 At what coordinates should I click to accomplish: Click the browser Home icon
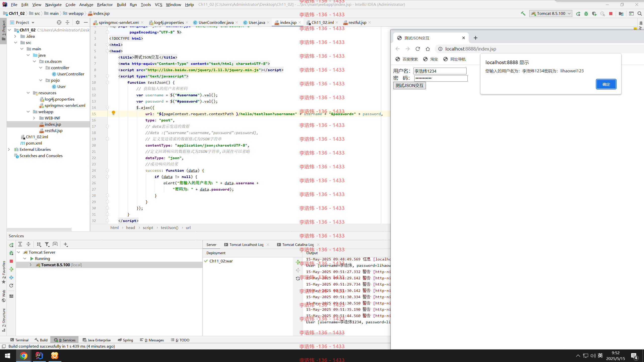(x=428, y=49)
